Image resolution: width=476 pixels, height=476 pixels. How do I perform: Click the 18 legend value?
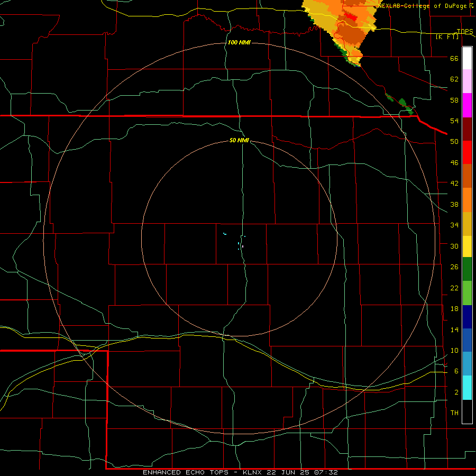pos(454,309)
